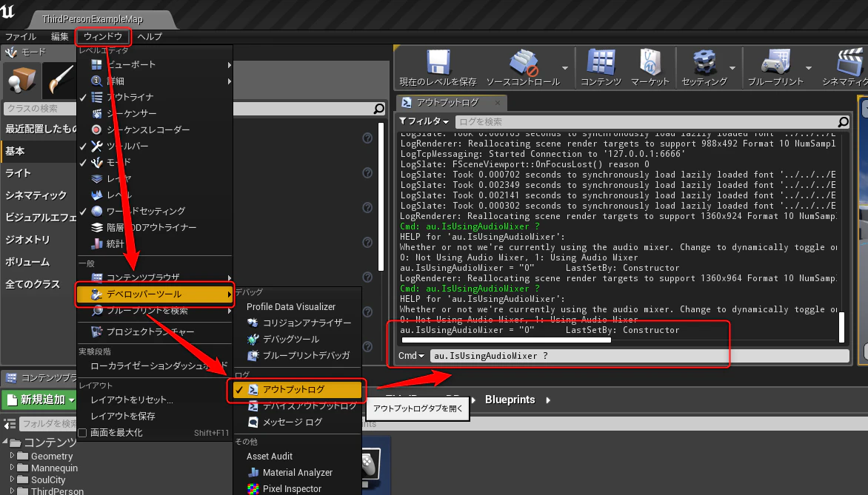
Task: Toggle the checked Output Log (アウトプットログ) item
Action: pyautogui.click(x=296, y=390)
